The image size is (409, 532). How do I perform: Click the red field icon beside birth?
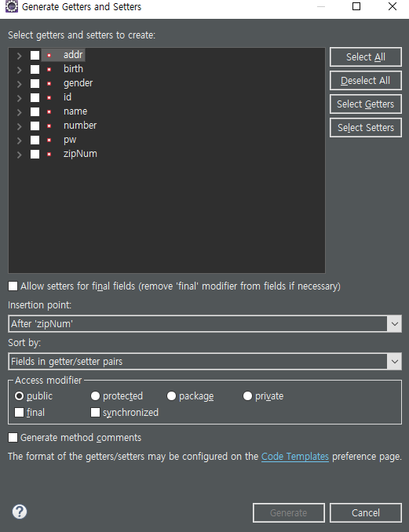pos(49,69)
